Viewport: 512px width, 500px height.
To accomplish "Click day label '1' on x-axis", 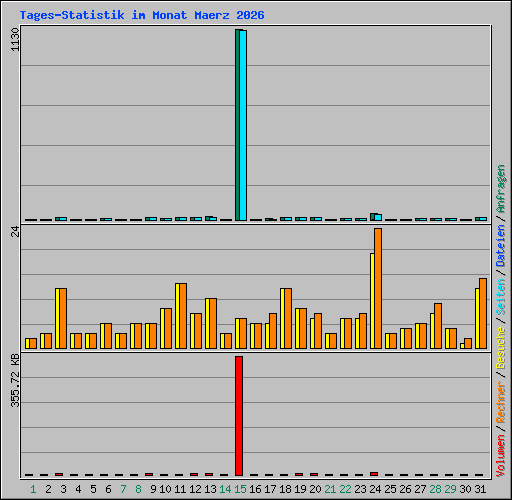I will click(x=33, y=489).
